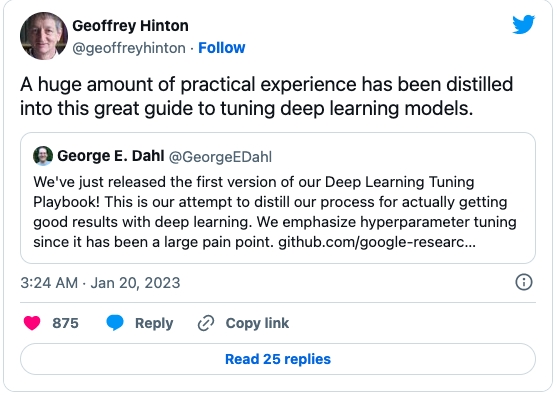
Task: Click the Reply text label
Action: (154, 323)
